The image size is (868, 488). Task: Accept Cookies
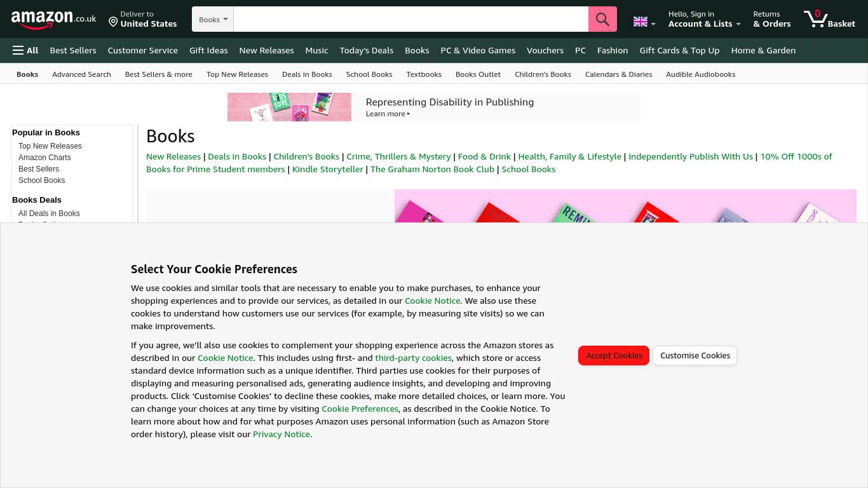[614, 355]
